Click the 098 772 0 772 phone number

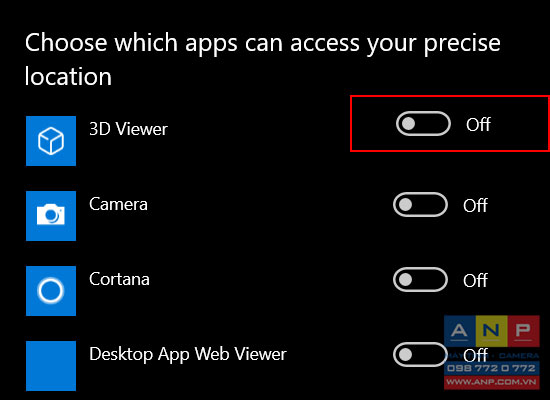[492, 368]
